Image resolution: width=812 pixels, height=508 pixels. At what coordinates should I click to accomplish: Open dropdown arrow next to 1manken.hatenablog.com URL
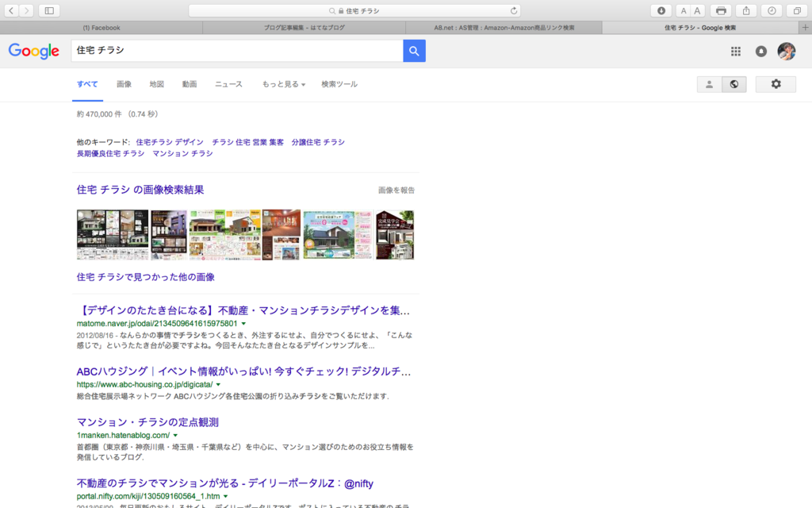[175, 436]
